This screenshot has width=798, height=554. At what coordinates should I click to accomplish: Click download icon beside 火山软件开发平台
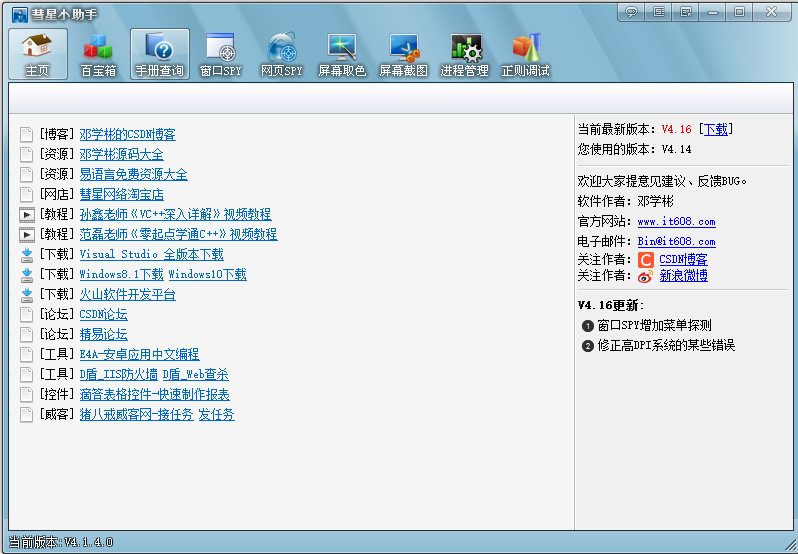click(x=27, y=295)
